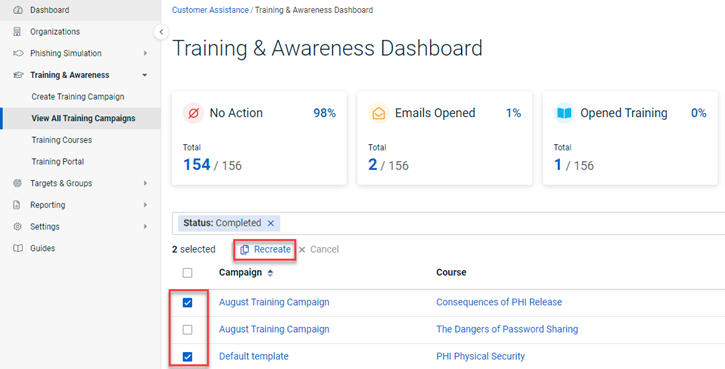Viewport: 725px width, 369px height.
Task: Open Create Training Campaign menu item
Action: [x=78, y=97]
